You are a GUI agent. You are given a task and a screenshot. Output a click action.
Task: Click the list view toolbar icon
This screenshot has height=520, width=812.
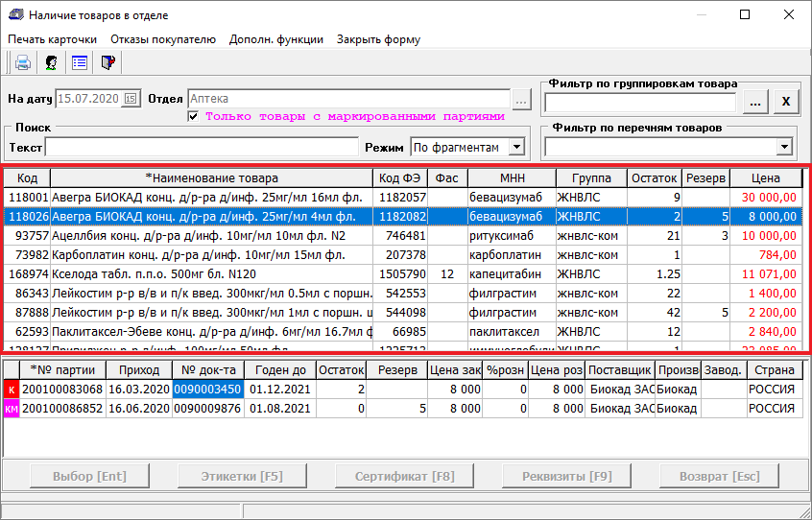[x=80, y=63]
